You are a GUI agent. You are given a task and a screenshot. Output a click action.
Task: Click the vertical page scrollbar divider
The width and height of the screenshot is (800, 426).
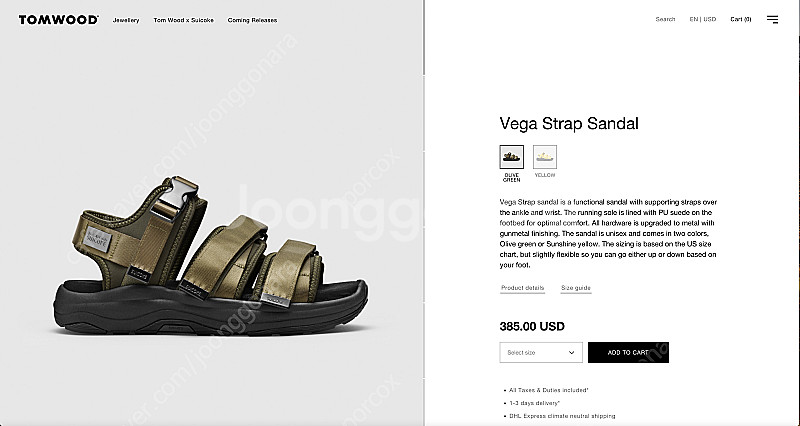(x=424, y=213)
